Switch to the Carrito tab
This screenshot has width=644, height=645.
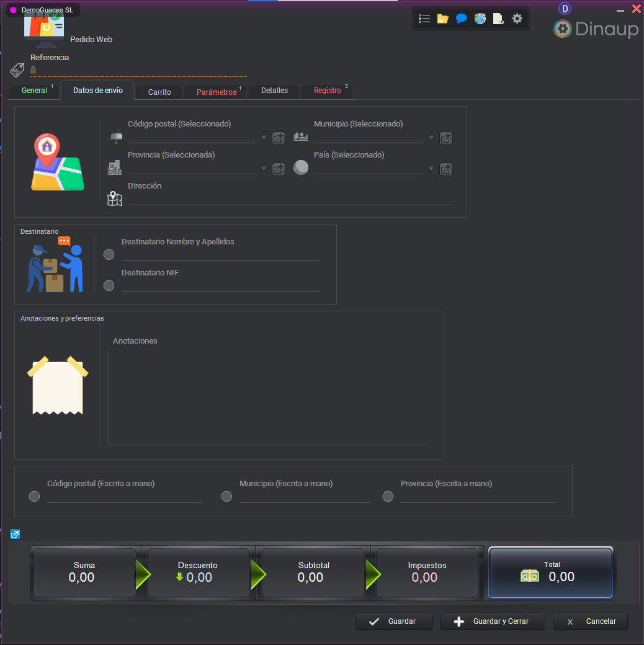pos(158,91)
